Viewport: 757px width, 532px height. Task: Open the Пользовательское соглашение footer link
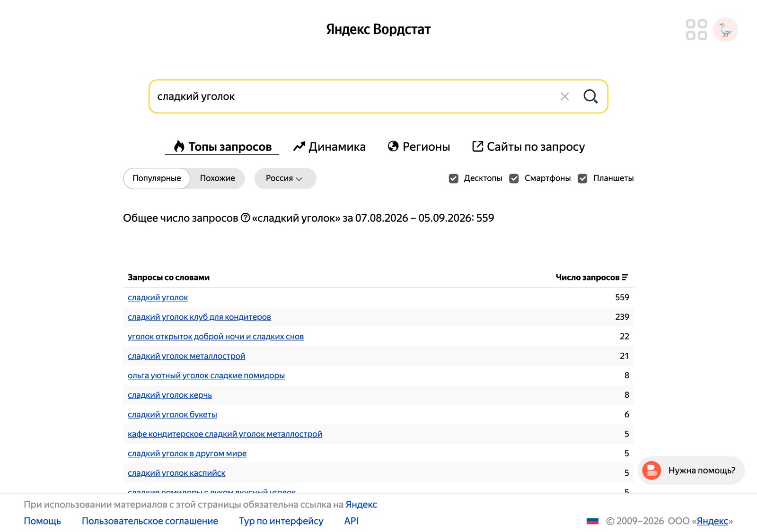click(150, 521)
